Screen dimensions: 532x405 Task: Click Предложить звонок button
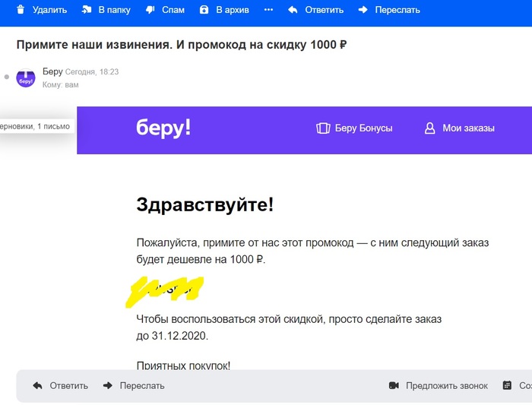(x=447, y=386)
